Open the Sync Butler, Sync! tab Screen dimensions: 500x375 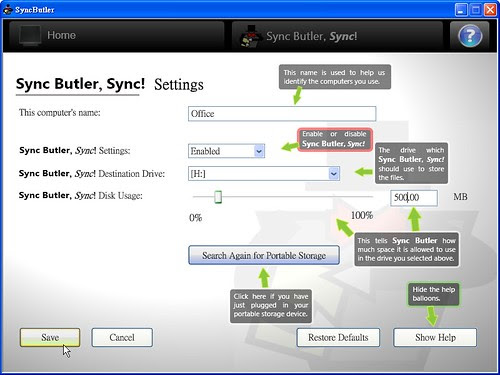pos(337,36)
